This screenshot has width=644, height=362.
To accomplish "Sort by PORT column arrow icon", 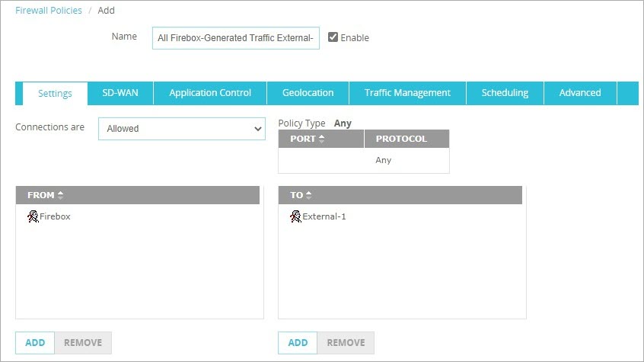I will pos(321,139).
